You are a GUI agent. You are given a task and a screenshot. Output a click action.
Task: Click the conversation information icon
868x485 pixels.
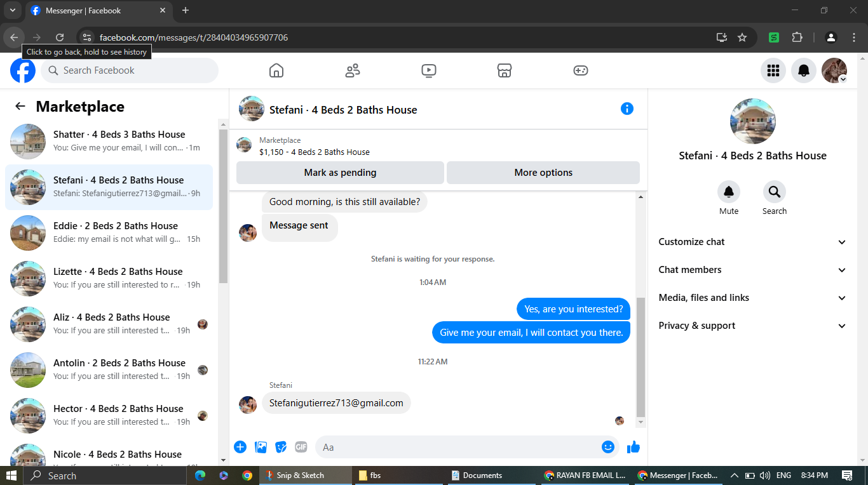[x=627, y=109]
